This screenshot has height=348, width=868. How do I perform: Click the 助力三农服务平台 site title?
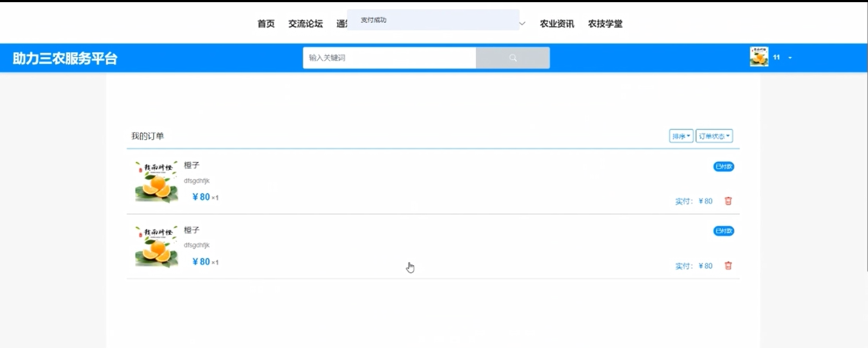click(65, 58)
